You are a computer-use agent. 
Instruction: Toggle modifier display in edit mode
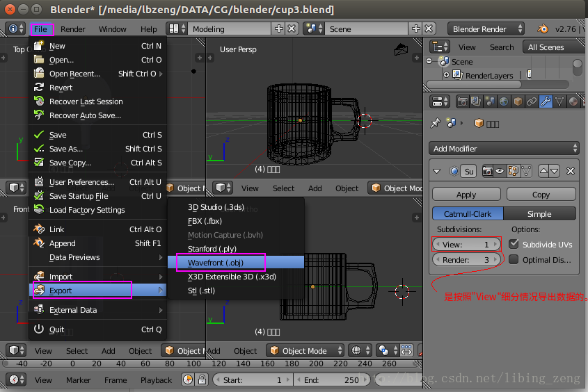[513, 172]
